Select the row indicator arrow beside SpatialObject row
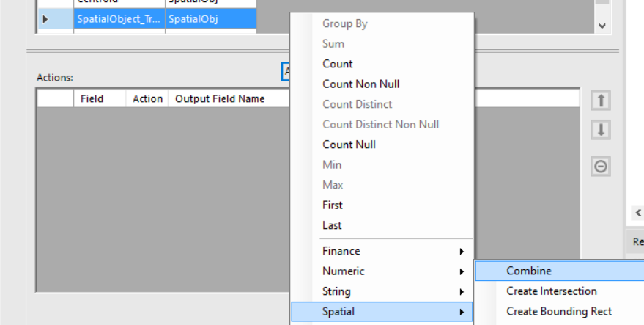Image resolution: width=644 pixels, height=325 pixels. pyautogui.click(x=45, y=19)
